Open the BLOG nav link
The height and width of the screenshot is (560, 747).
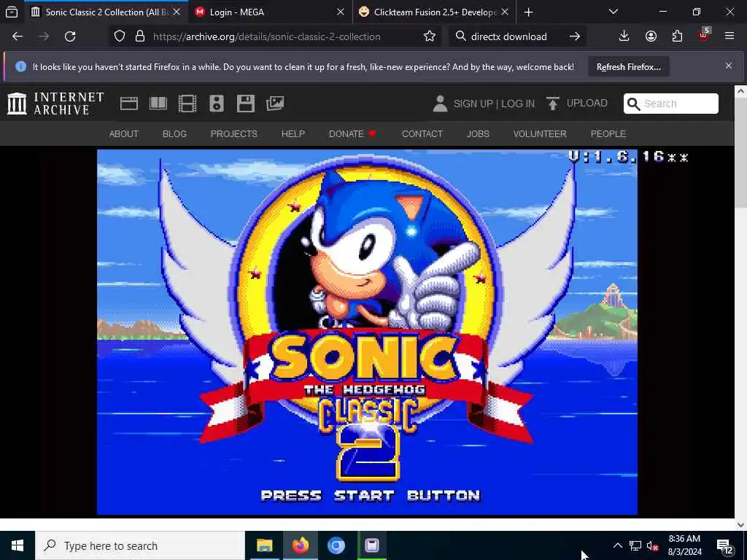(174, 134)
